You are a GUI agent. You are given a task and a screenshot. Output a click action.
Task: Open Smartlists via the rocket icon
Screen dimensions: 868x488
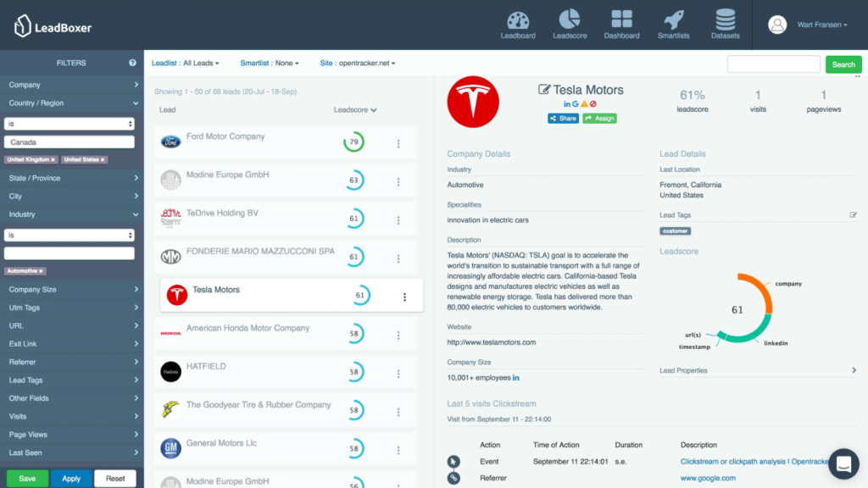click(x=673, y=23)
